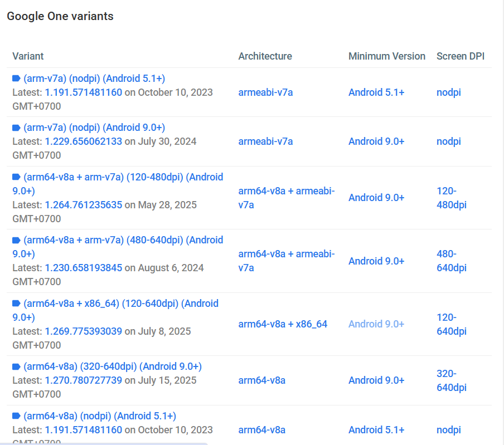Click tag icon of arm-v7a nodpi Android 5.1+ variant
This screenshot has height=445, width=504.
[16, 79]
